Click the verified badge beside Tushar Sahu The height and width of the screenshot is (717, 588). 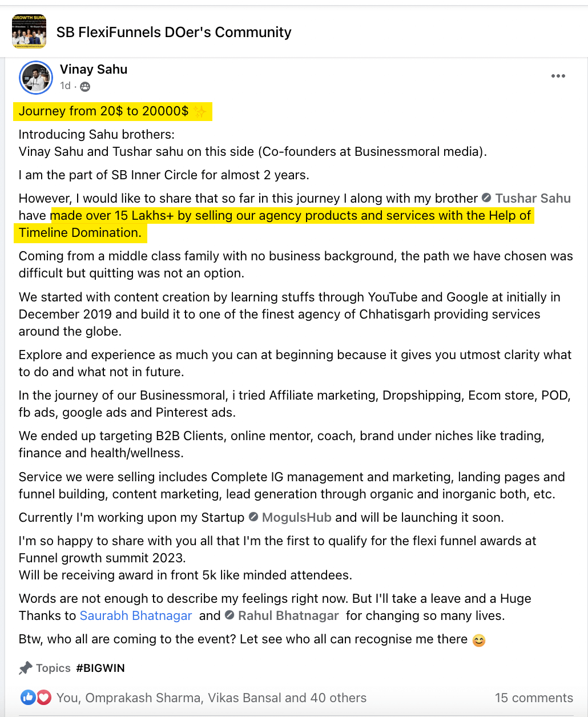[x=486, y=198]
